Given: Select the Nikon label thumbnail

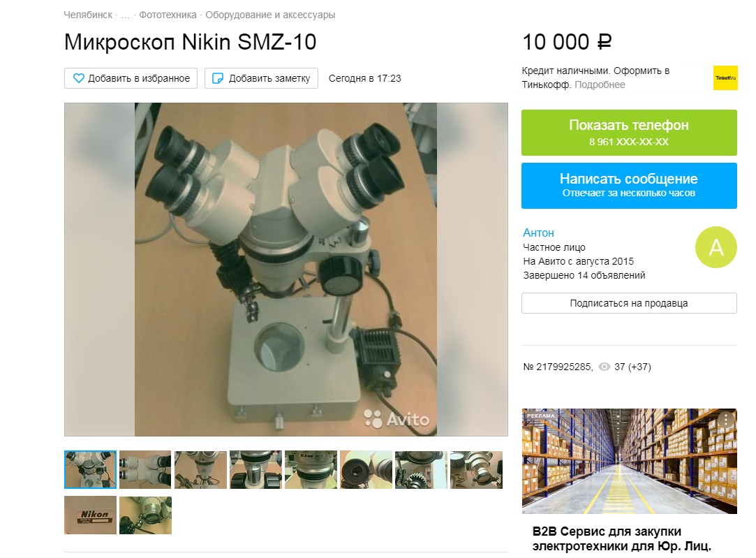Looking at the screenshot, I should pos(90,515).
